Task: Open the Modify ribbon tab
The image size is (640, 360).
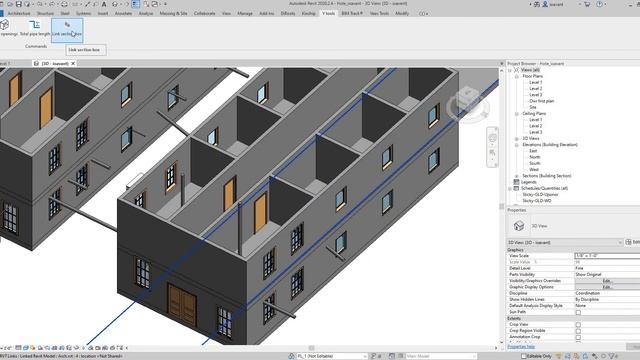Action: click(402, 13)
